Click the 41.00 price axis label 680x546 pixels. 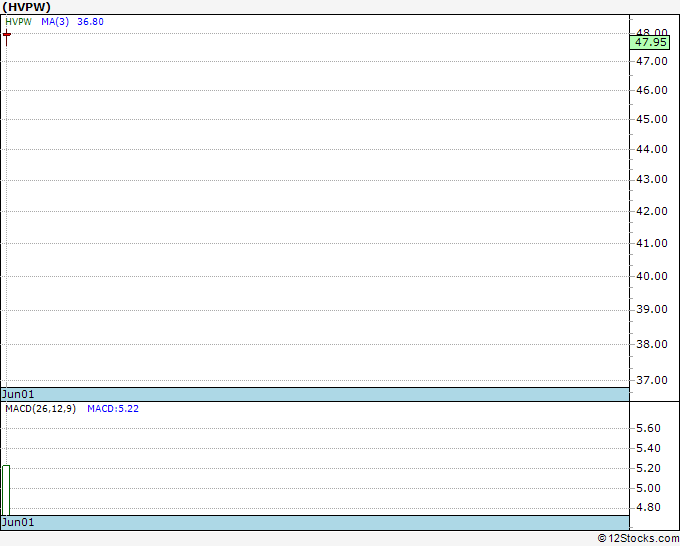click(x=651, y=243)
